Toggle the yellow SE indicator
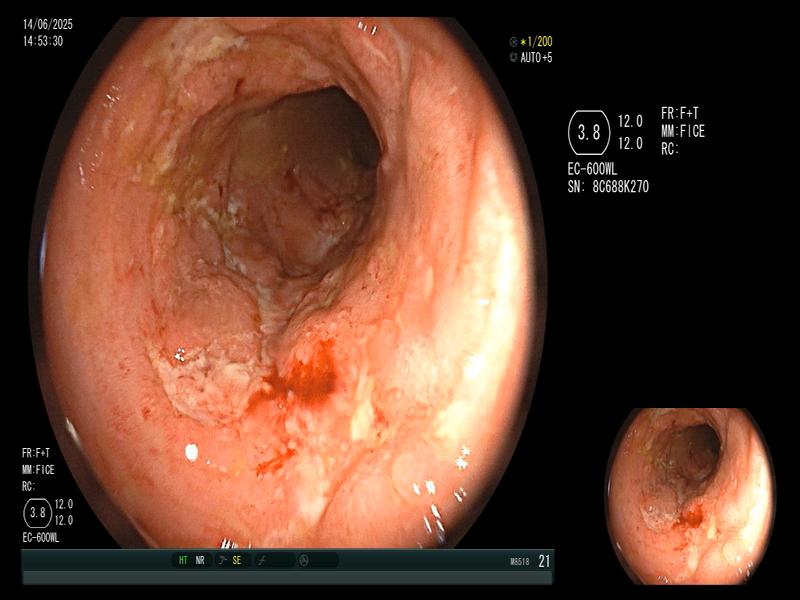The image size is (800, 600). [x=237, y=561]
